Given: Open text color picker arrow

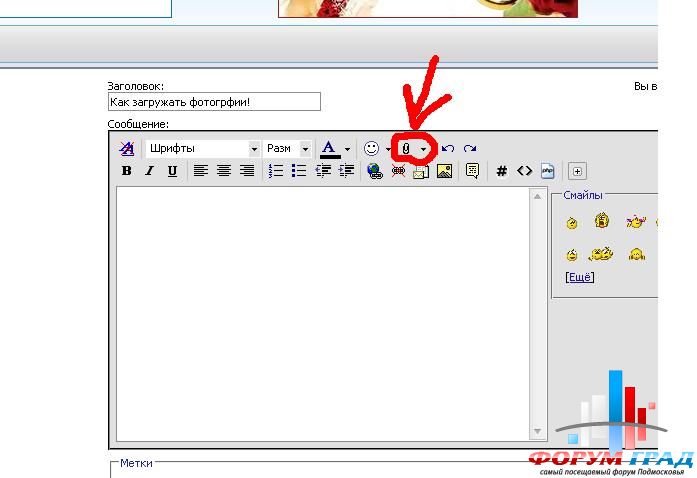Looking at the screenshot, I should 347,149.
